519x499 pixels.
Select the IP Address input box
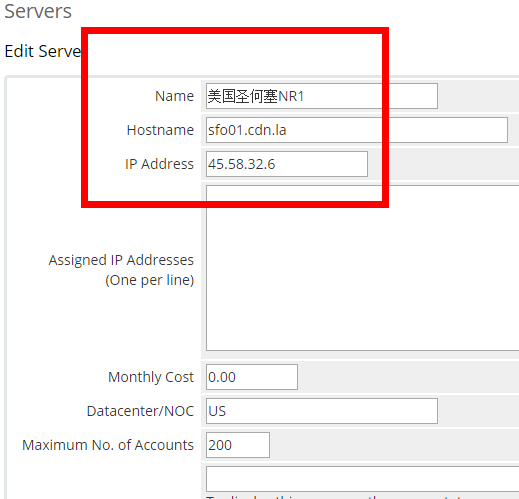tap(287, 164)
